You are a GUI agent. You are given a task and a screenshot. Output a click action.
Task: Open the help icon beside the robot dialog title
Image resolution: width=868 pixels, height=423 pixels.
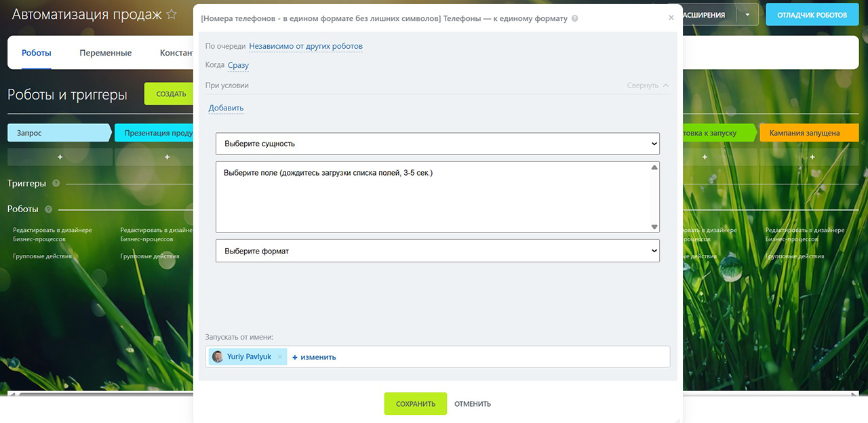(x=575, y=18)
